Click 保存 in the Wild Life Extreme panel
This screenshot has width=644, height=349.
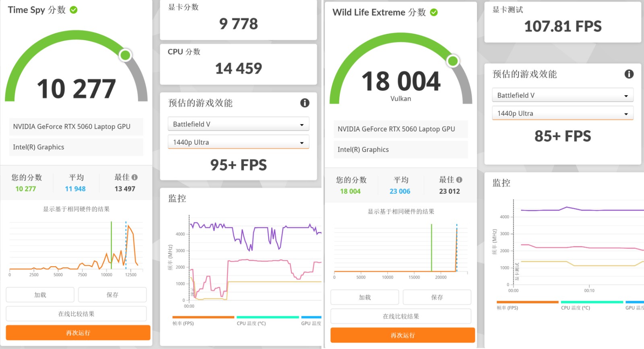click(x=437, y=297)
